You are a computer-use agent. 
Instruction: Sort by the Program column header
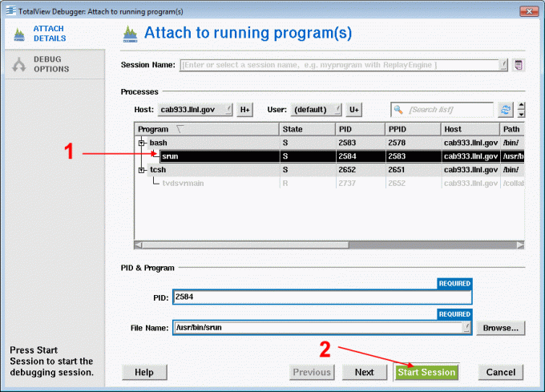(x=207, y=129)
